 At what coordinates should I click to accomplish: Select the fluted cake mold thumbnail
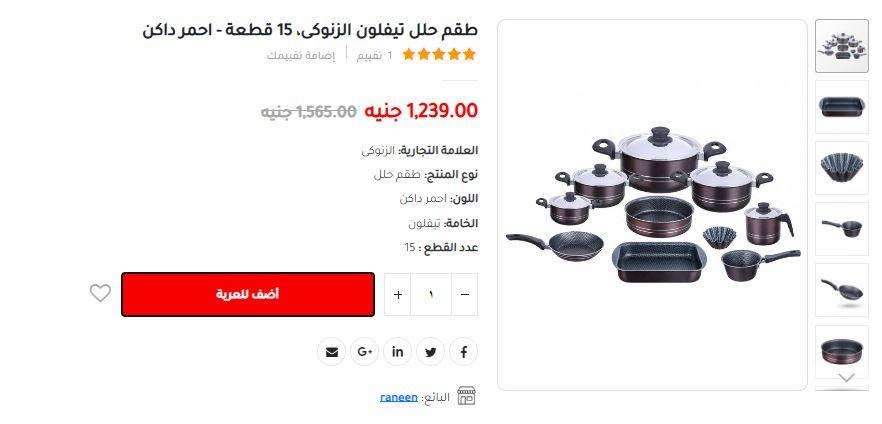(x=842, y=168)
